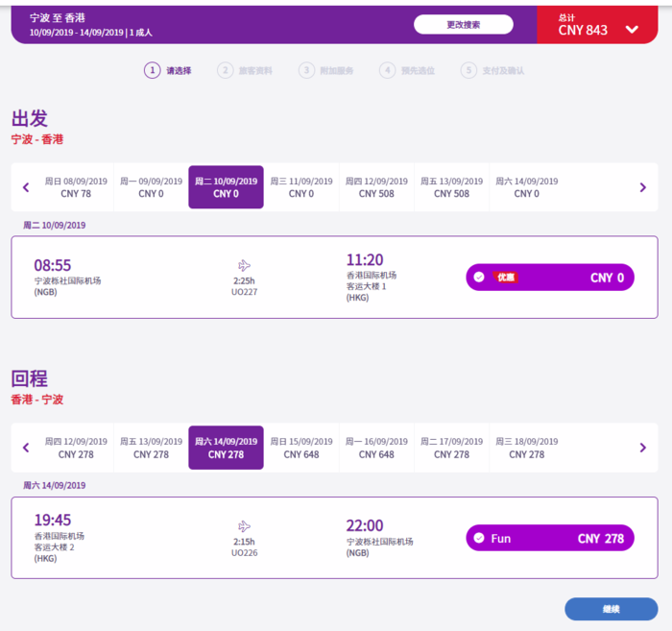Click the blue 继续 button
The height and width of the screenshot is (631, 672).
611,609
